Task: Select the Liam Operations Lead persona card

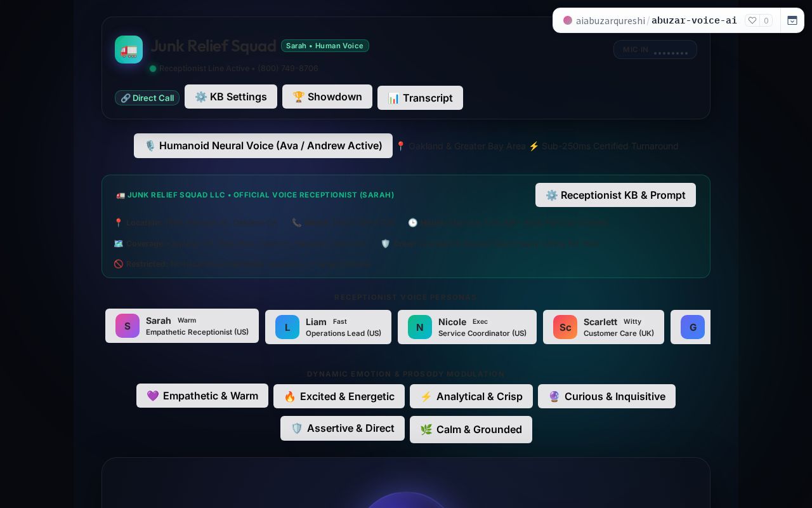Action: pos(328,327)
